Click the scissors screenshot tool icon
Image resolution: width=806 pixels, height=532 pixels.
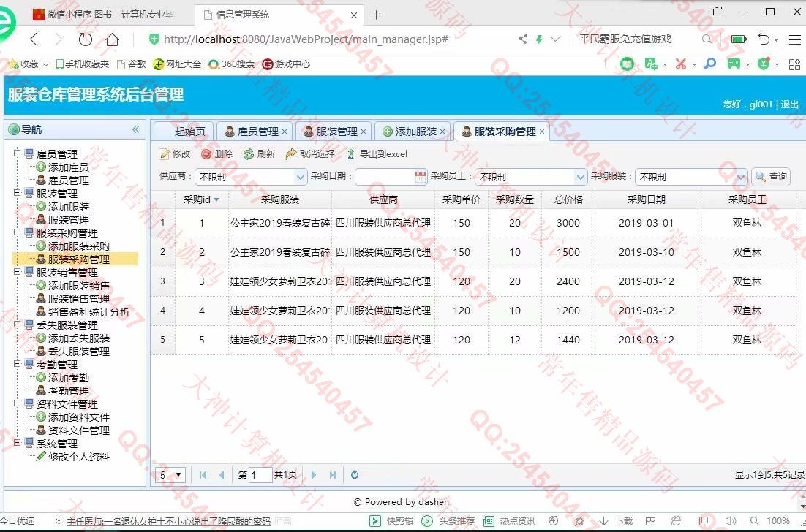tap(681, 64)
